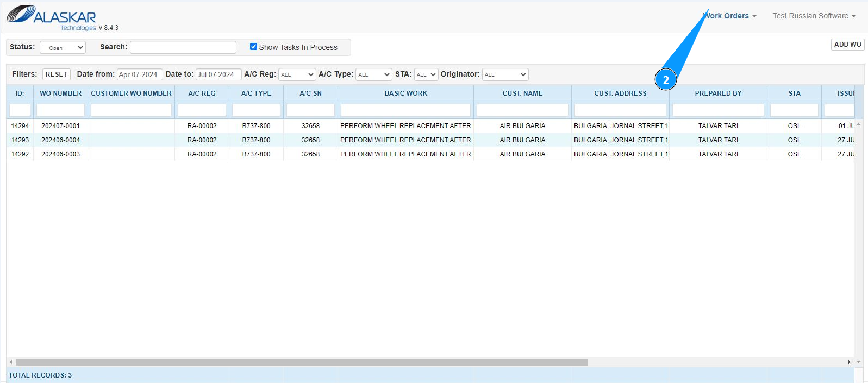Click ID cell 14293
868x383 pixels.
coord(20,140)
